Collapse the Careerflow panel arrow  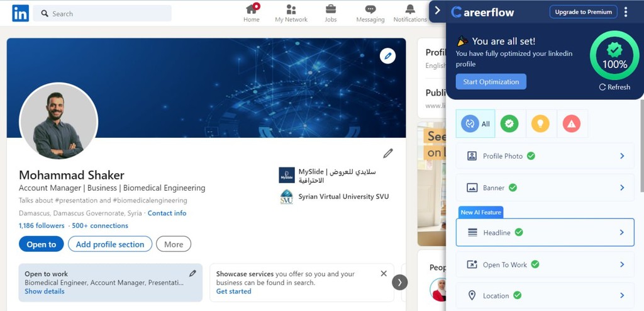click(x=438, y=11)
